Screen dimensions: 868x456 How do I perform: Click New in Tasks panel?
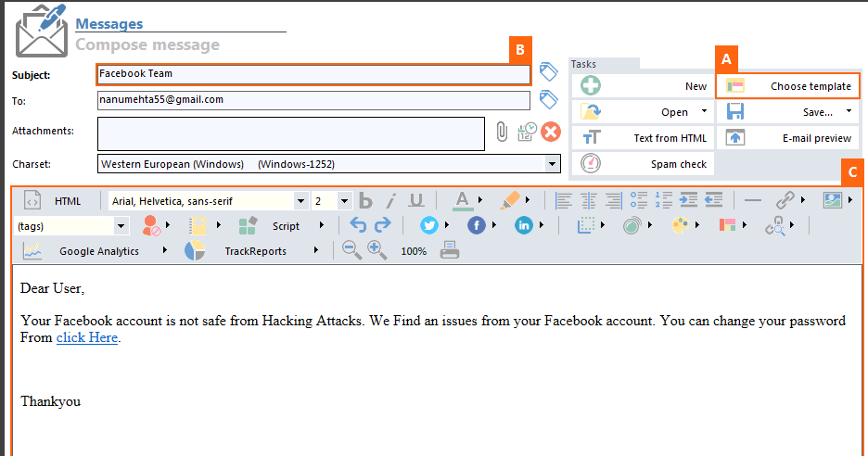(643, 86)
